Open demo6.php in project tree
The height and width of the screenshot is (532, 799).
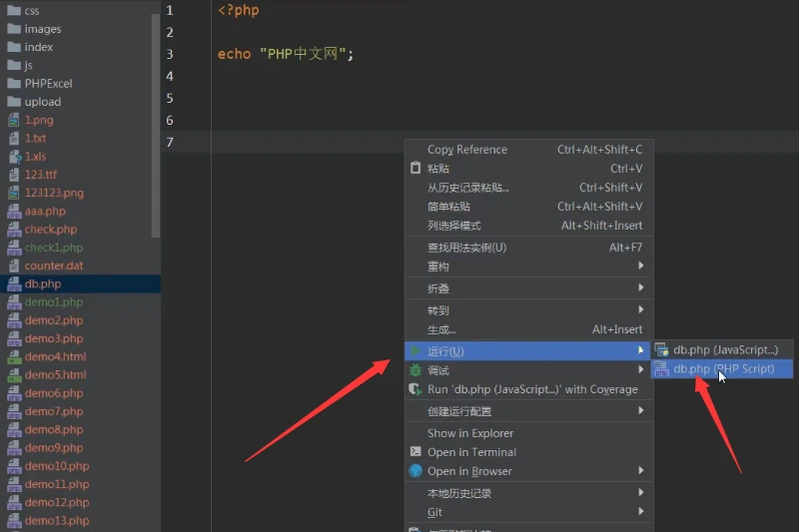pyautogui.click(x=54, y=393)
